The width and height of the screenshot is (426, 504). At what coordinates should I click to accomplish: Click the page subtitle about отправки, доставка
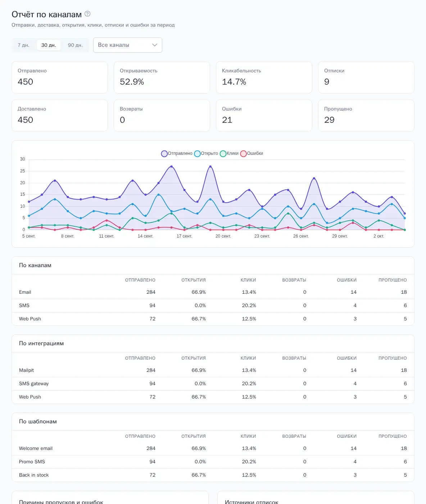93,25
